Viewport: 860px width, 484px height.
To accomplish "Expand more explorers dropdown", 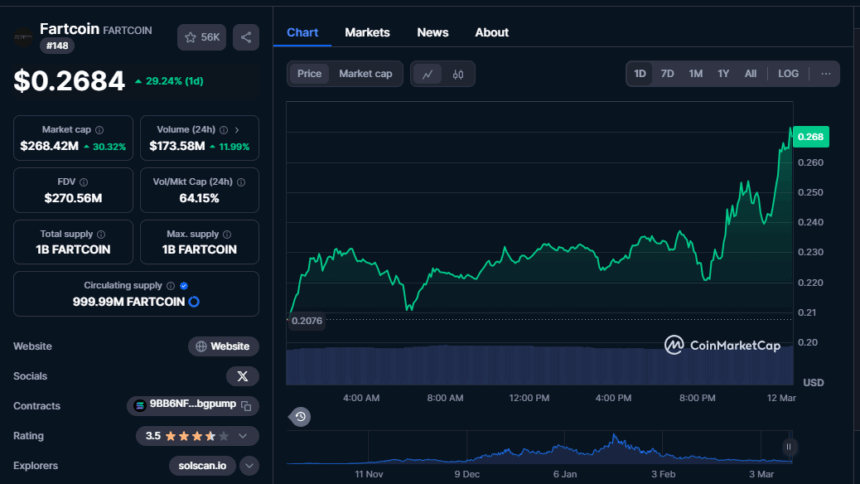I will 249,466.
